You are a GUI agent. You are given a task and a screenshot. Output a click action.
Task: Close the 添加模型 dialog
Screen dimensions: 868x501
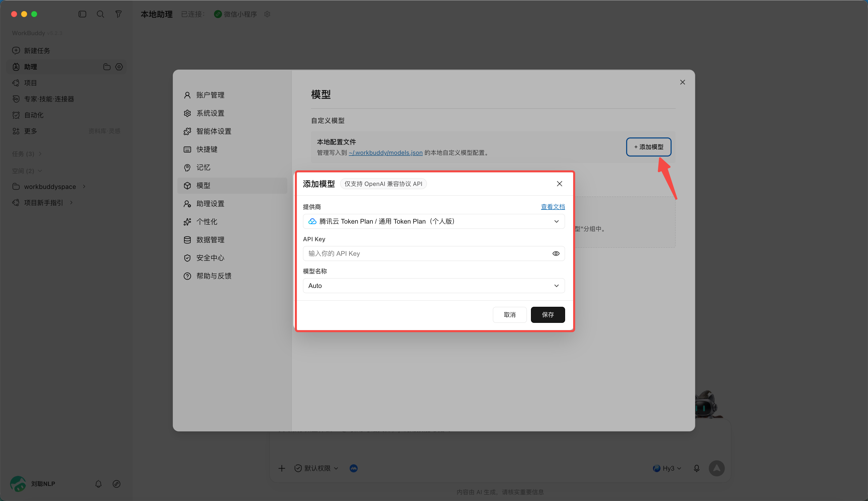click(560, 184)
